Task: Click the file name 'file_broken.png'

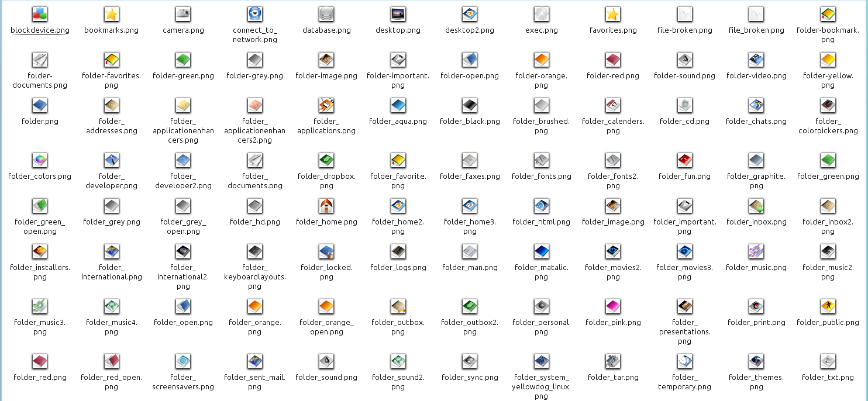Action: point(756,30)
